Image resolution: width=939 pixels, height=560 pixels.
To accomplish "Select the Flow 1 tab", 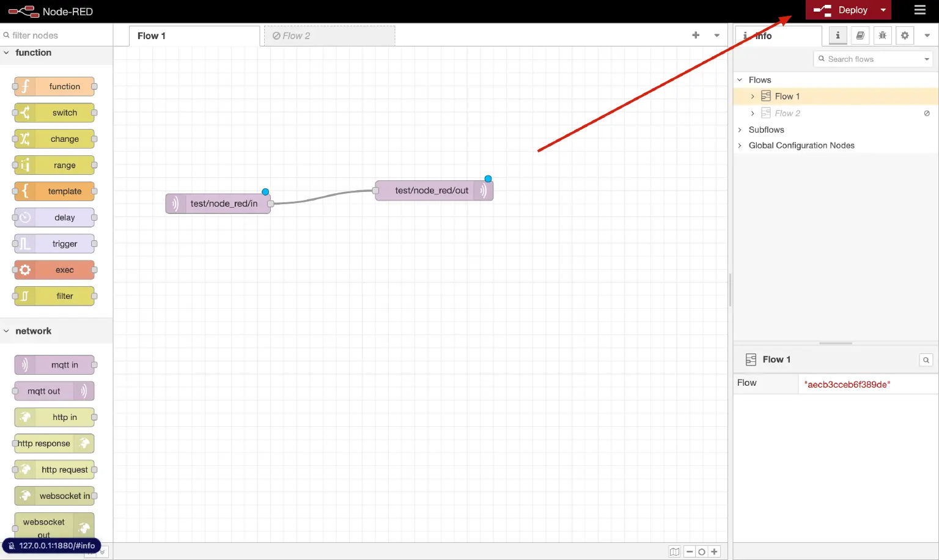I will 151,35.
